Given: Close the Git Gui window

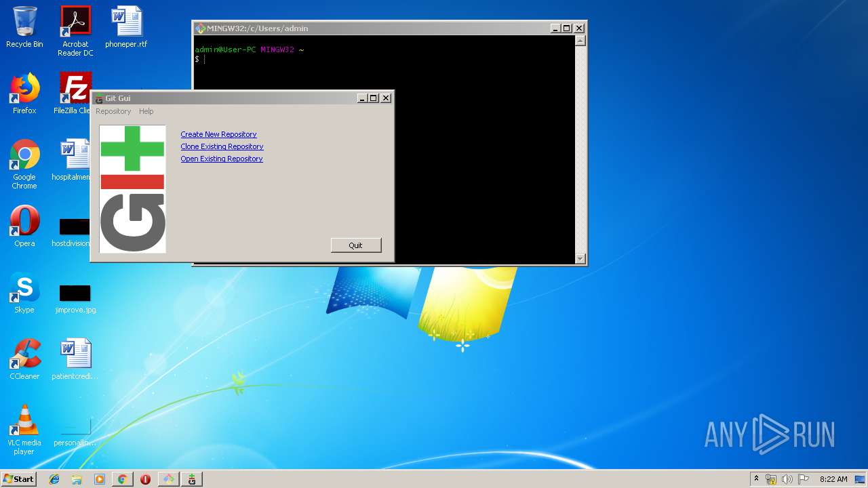Looking at the screenshot, I should [386, 98].
